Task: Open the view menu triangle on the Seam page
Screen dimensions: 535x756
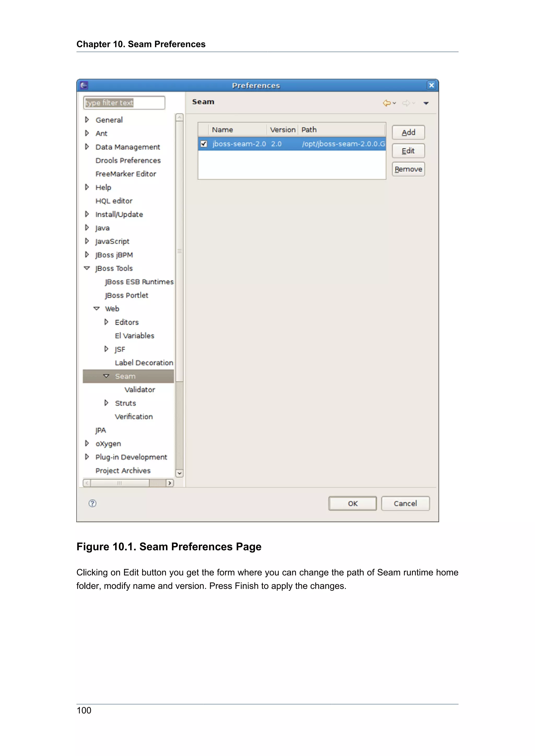Action: click(426, 103)
